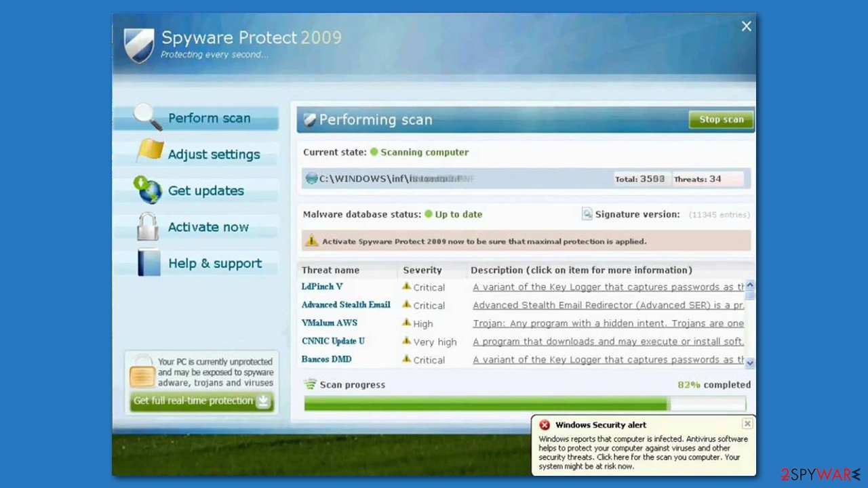Click the threat list scroll down arrow
This screenshot has height=488, width=868.
click(750, 363)
